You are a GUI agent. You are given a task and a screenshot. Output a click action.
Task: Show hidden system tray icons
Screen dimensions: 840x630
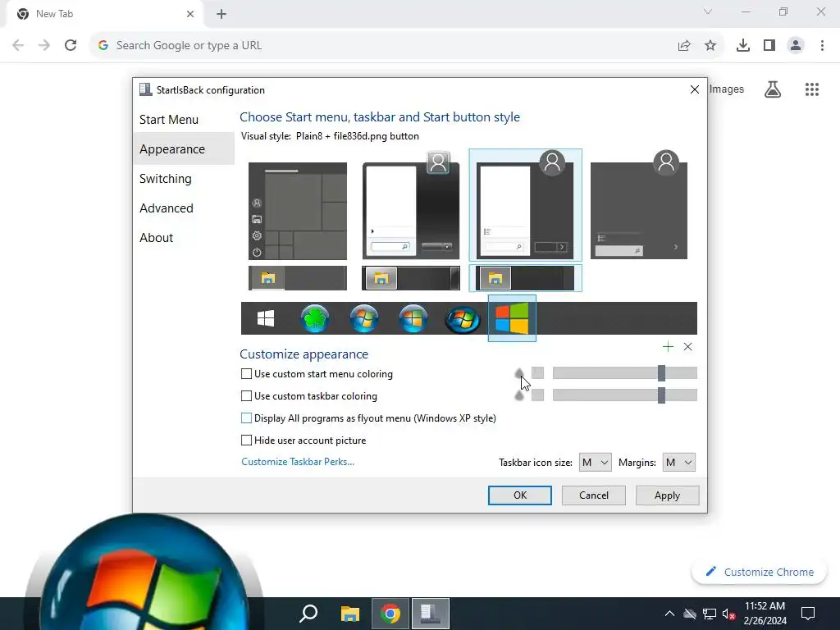(669, 614)
